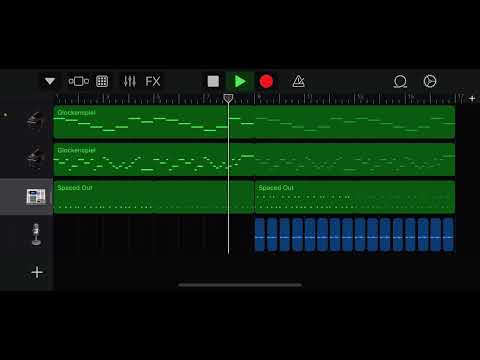Start recording with the red Record button

266,81
